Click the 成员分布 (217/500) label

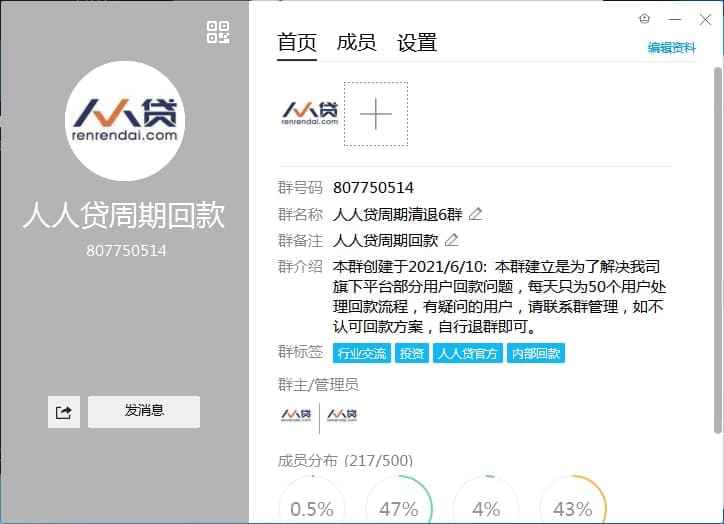tap(345, 460)
